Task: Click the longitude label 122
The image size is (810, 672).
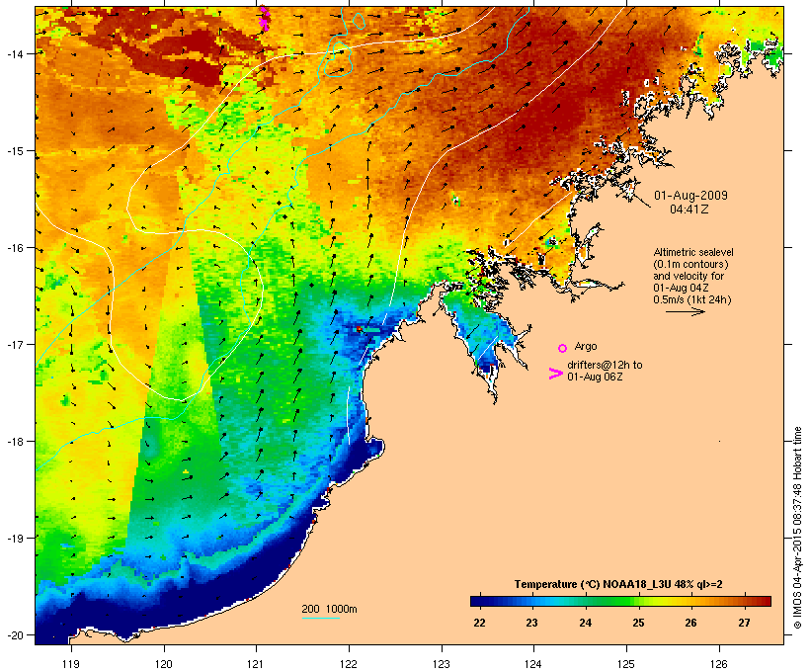Action: (x=349, y=664)
